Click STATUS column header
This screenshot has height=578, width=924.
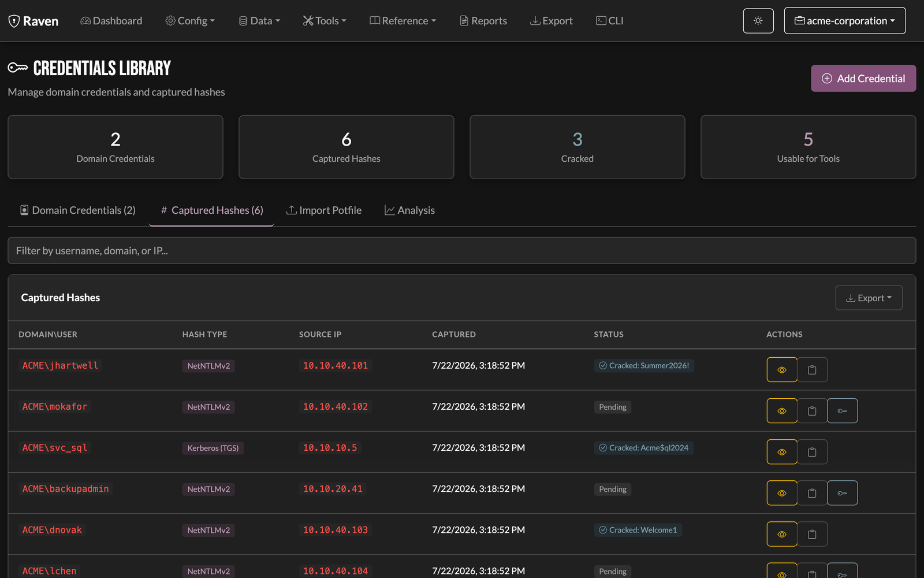609,335
